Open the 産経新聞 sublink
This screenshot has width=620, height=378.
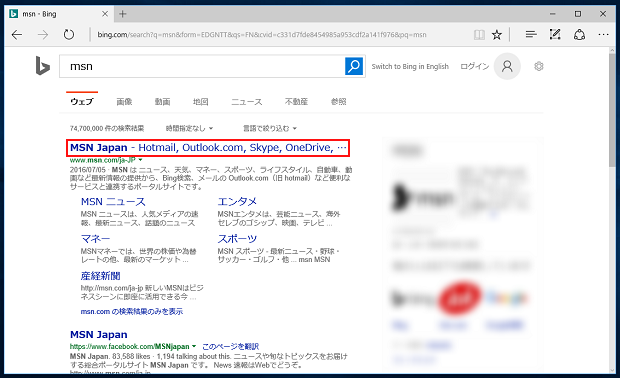pyautogui.click(x=100, y=276)
